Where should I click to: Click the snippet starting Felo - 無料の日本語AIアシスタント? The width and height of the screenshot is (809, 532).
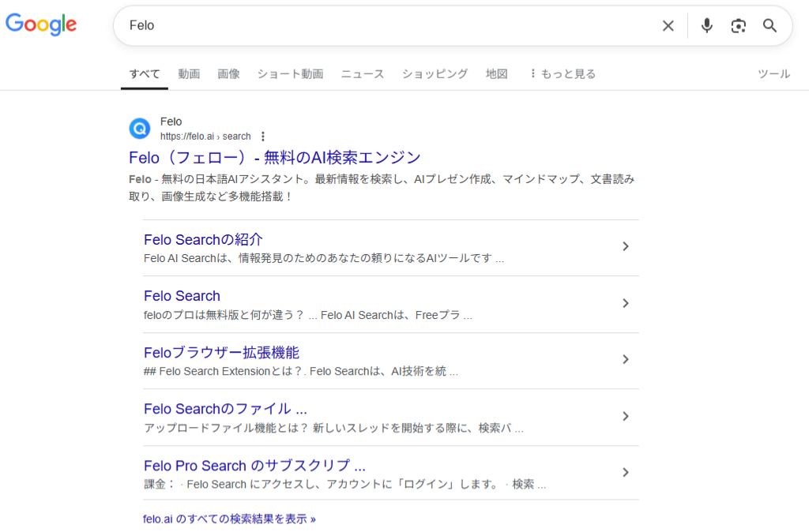tap(382, 188)
